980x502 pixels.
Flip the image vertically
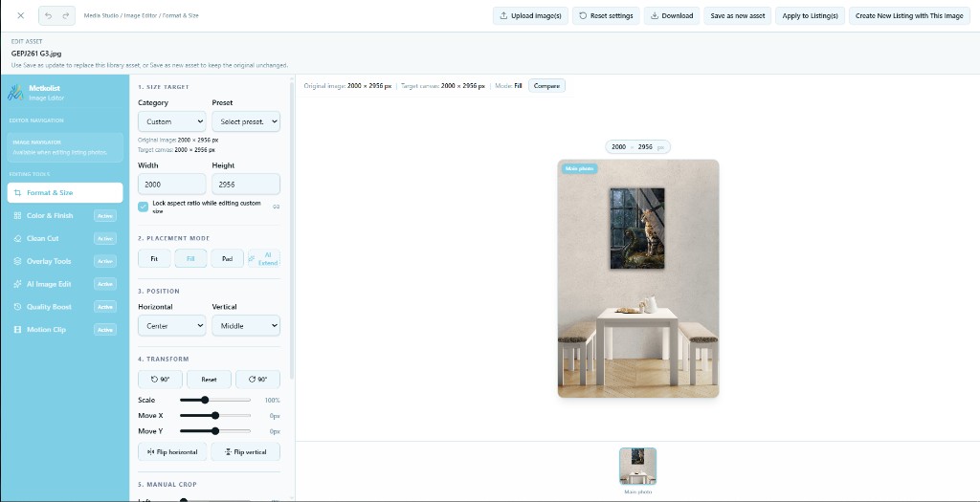[246, 452]
